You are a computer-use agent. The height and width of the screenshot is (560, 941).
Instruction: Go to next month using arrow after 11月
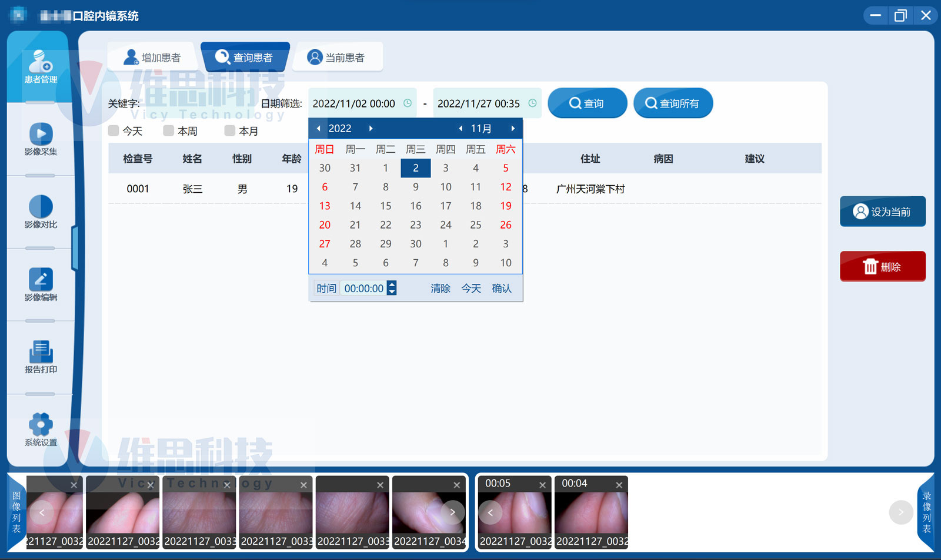pos(513,129)
